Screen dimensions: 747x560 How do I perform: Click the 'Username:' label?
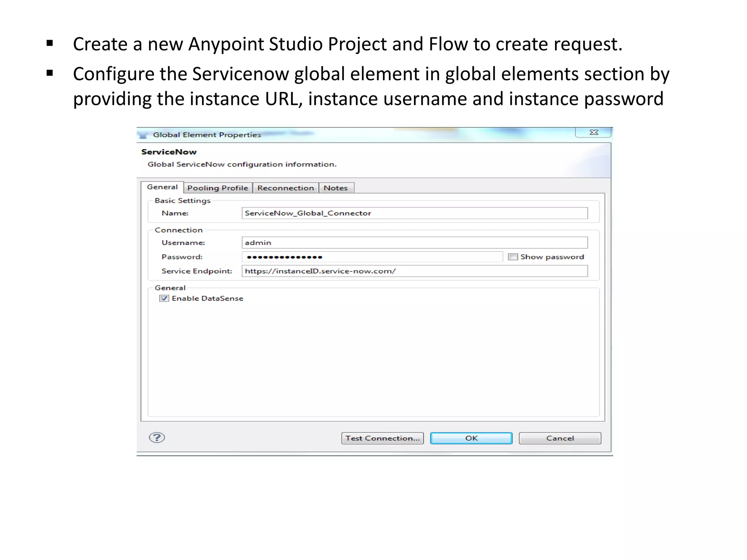click(183, 243)
